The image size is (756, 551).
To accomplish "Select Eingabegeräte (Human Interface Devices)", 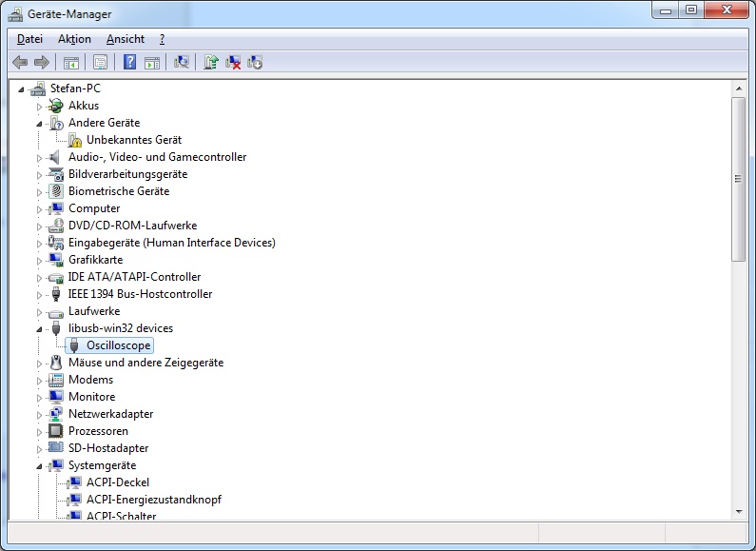I will pyautogui.click(x=171, y=243).
